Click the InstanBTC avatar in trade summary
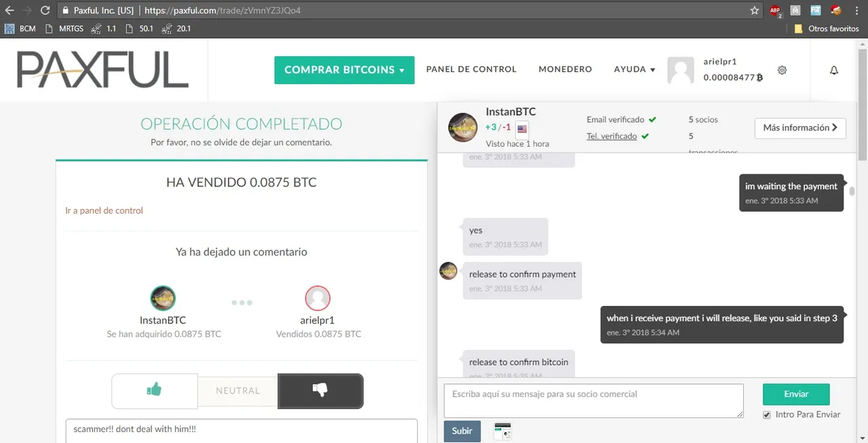The height and width of the screenshot is (443, 868). click(x=163, y=298)
